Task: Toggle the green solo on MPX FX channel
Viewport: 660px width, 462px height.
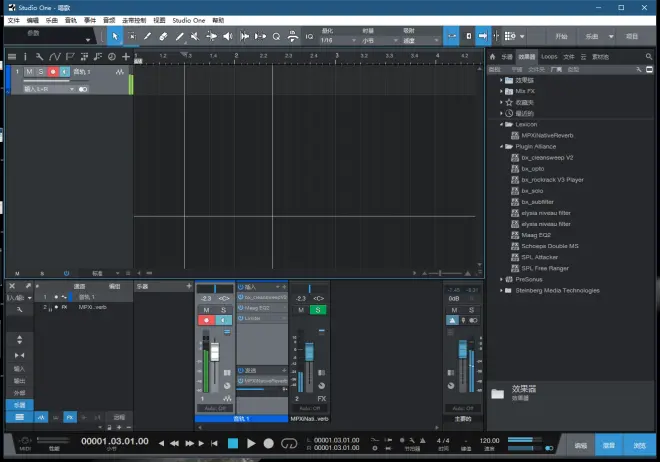Action: (318, 310)
